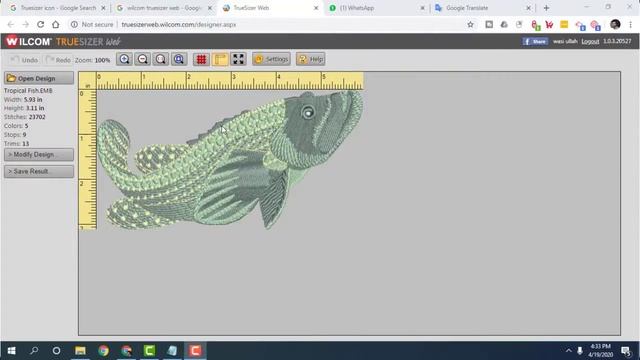Open File Explorer from taskbar
The height and width of the screenshot is (360, 640).
(x=80, y=351)
